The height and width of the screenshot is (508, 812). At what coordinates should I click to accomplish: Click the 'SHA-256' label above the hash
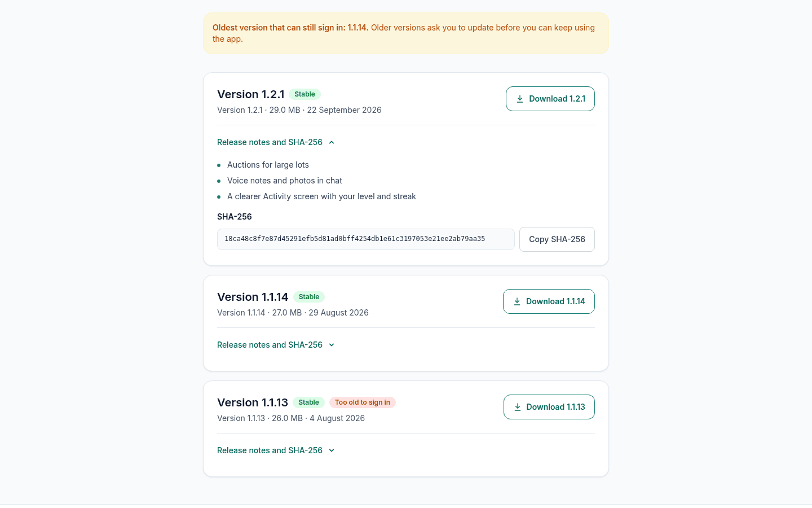click(235, 217)
